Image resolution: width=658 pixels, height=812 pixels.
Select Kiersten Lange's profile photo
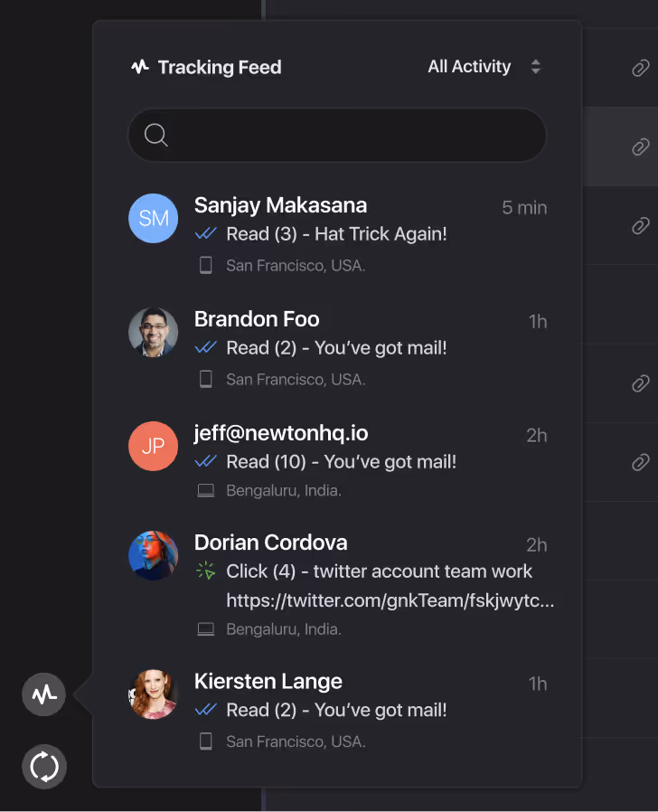pyautogui.click(x=154, y=694)
